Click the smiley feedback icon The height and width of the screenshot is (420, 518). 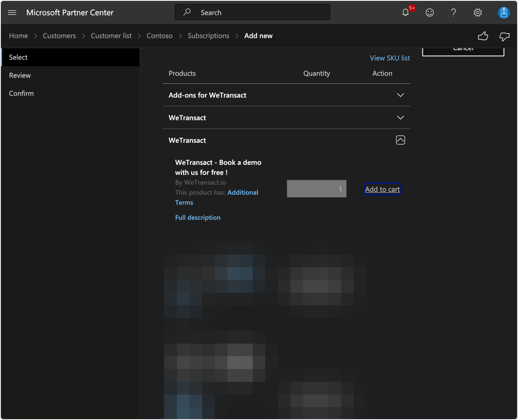point(430,13)
